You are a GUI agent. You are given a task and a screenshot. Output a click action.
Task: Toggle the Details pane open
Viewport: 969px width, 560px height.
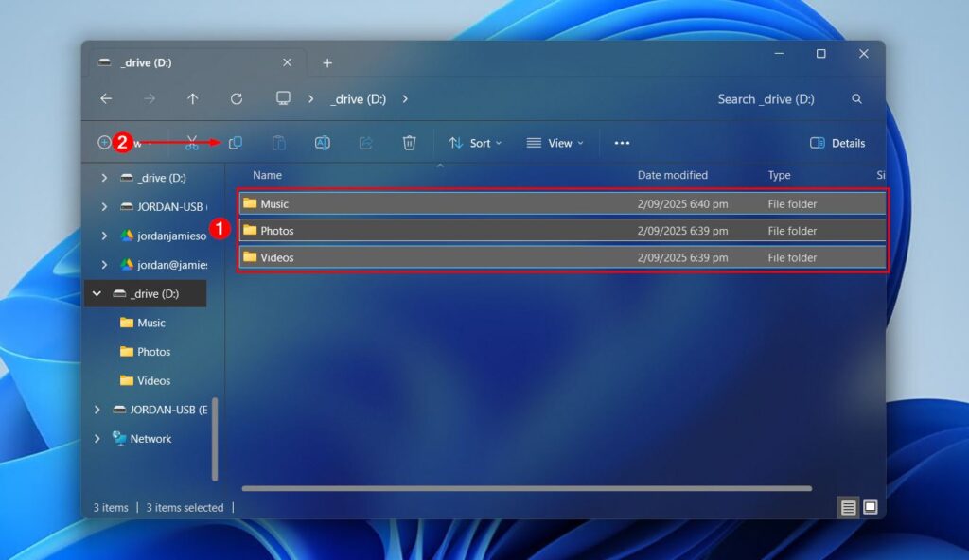[837, 143]
